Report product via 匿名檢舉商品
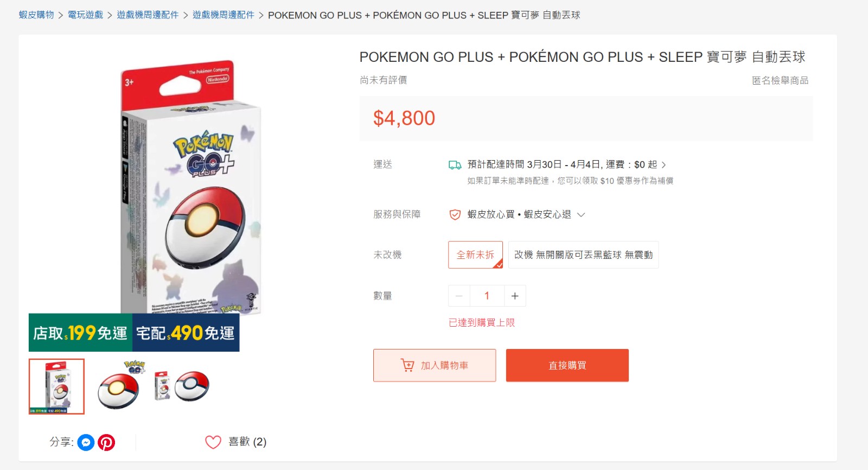868x470 pixels. 780,80
